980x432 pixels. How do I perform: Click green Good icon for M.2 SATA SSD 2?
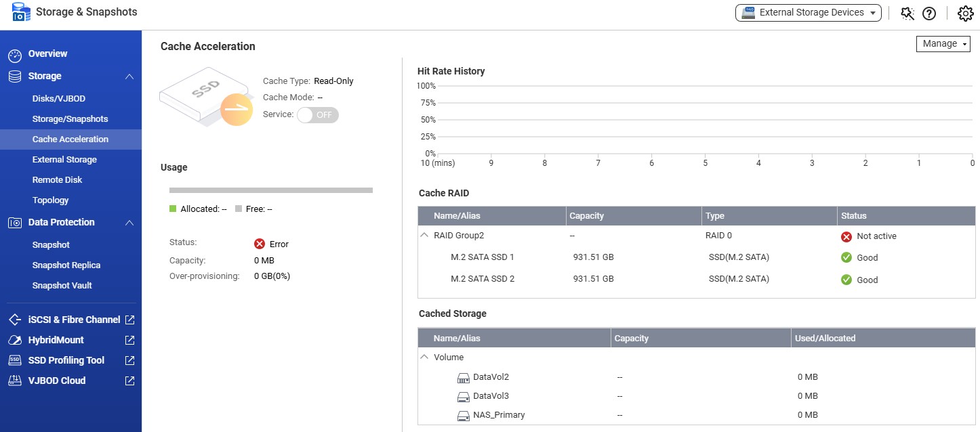pyautogui.click(x=846, y=280)
